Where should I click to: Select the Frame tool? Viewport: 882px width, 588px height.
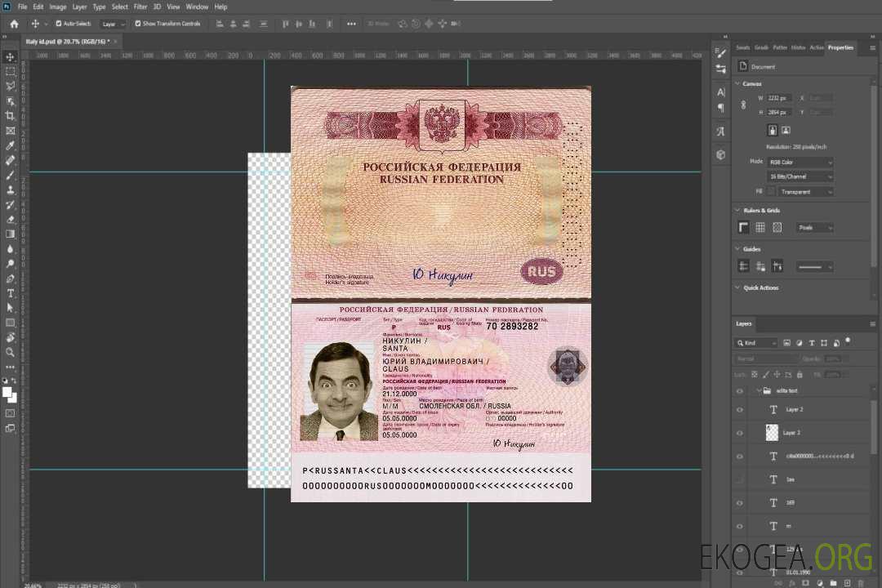click(10, 131)
